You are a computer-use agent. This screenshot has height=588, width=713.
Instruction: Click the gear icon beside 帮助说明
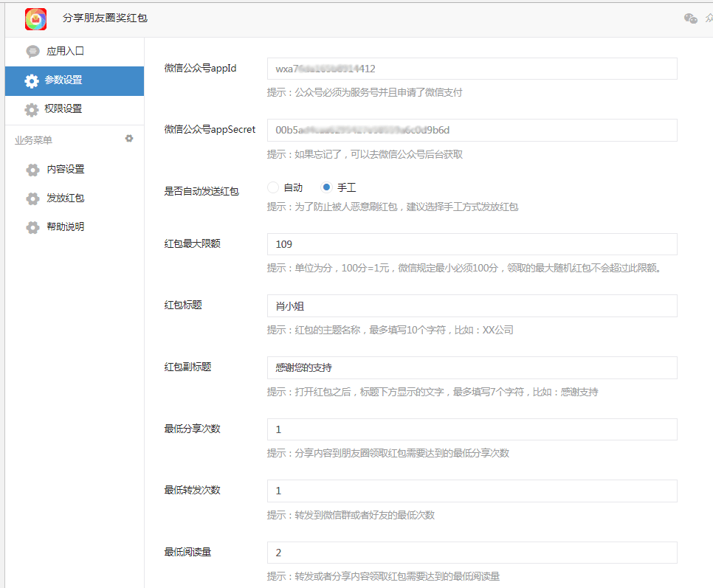(32, 227)
